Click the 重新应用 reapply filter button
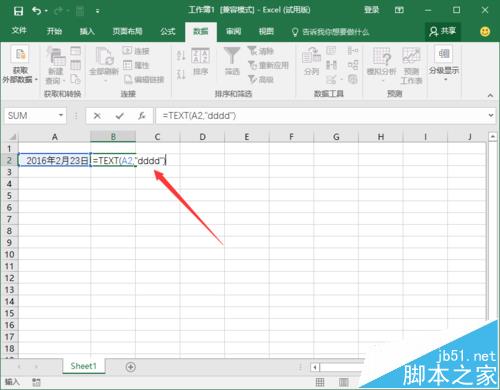Viewport: 500px width, 390px height. coord(269,65)
